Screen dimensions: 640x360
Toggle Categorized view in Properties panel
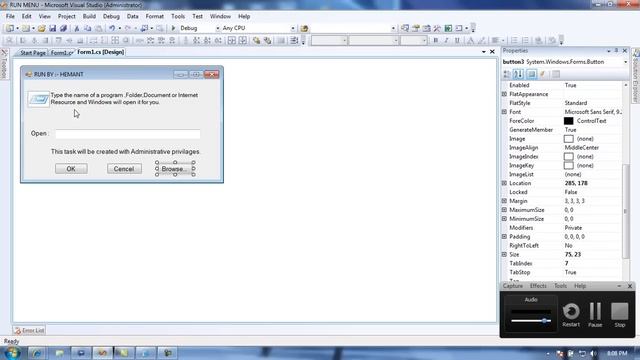(x=507, y=74)
